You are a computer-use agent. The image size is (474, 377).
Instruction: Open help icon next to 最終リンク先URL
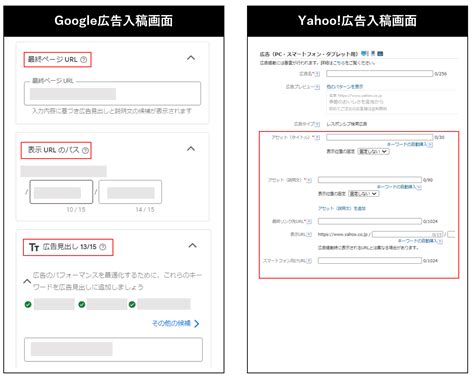(309, 221)
